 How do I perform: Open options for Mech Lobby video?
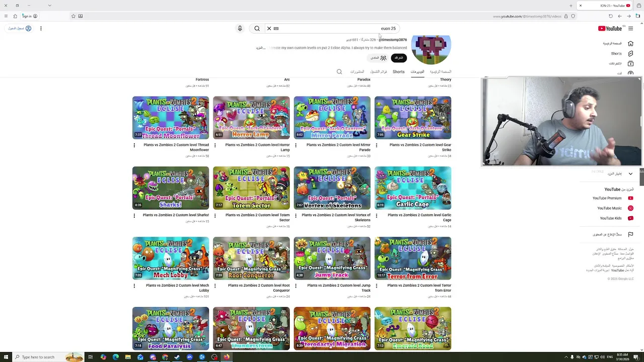coord(134,286)
